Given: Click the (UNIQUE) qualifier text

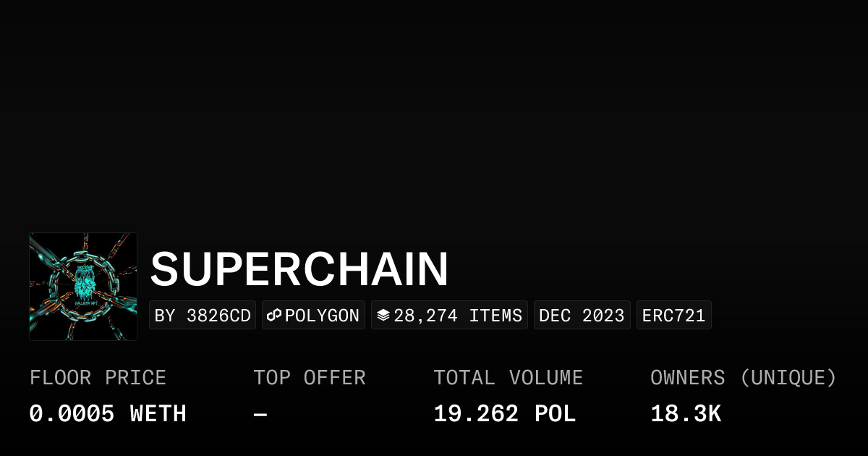Looking at the screenshot, I should tap(788, 378).
